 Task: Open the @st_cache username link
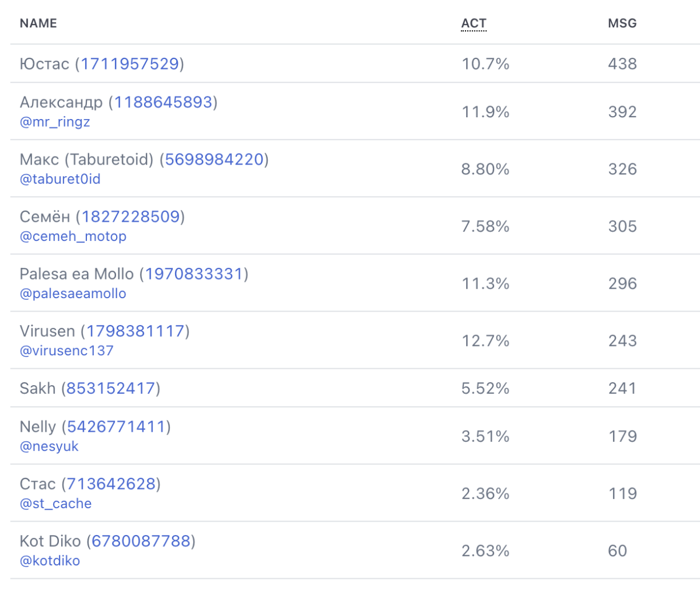[55, 504]
